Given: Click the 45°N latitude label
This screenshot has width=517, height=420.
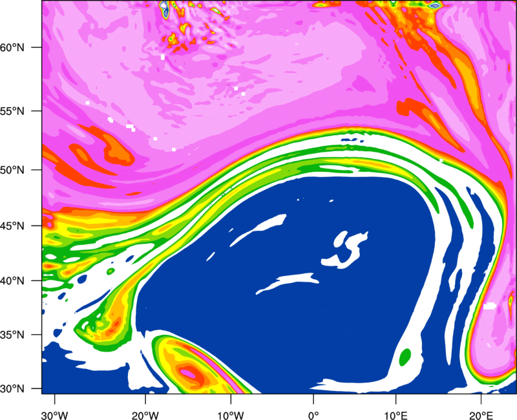Looking at the screenshot, I should pyautogui.click(x=12, y=227).
